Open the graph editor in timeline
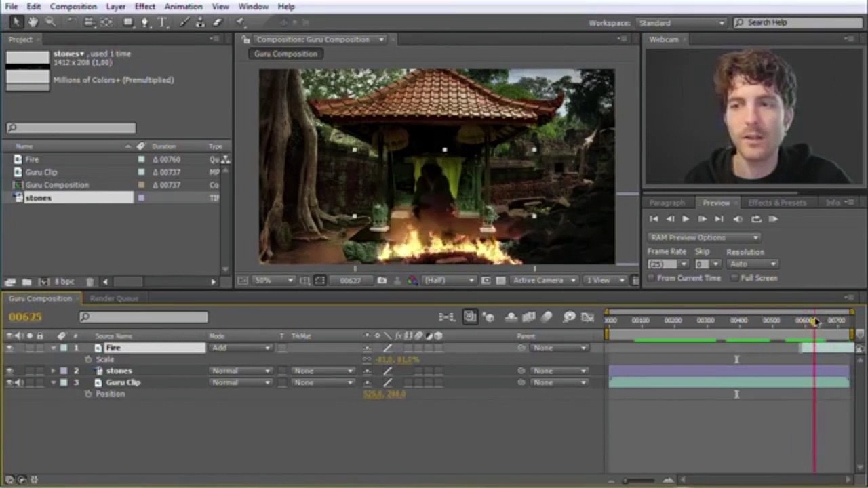 587,317
